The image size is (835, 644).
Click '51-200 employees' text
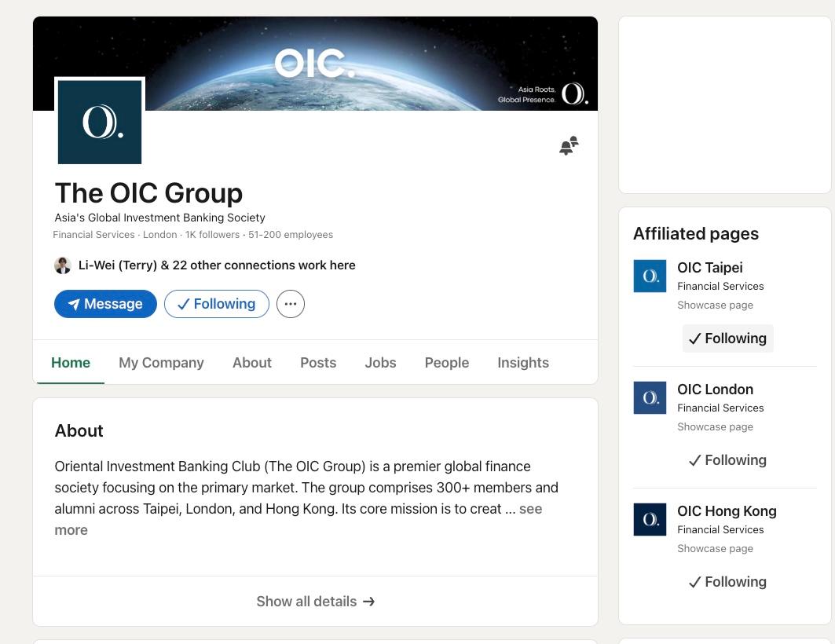[291, 235]
